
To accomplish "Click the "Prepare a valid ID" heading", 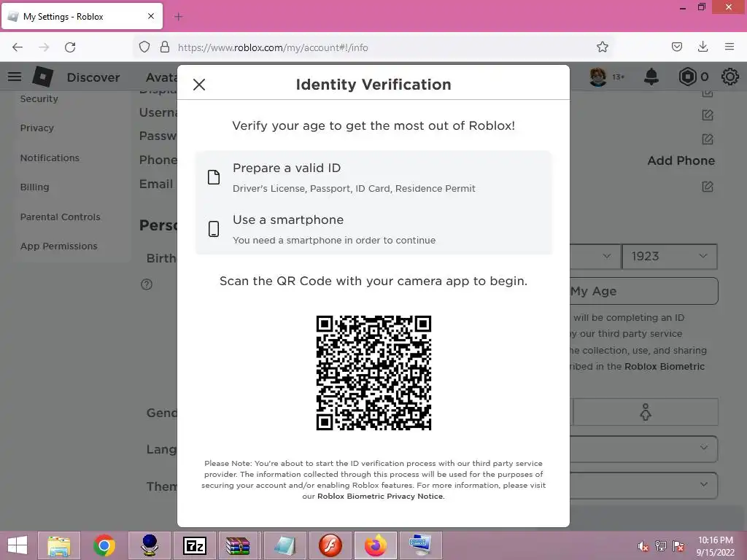I will pos(286,168).
